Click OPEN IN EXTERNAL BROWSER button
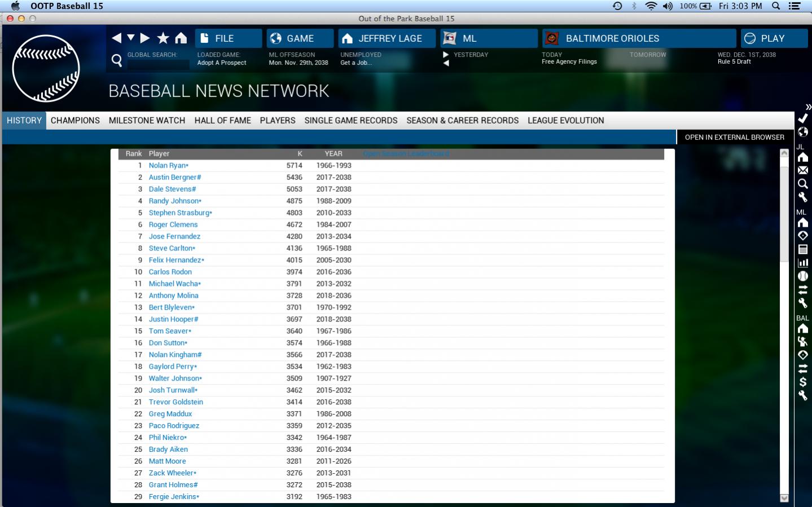 734,137
